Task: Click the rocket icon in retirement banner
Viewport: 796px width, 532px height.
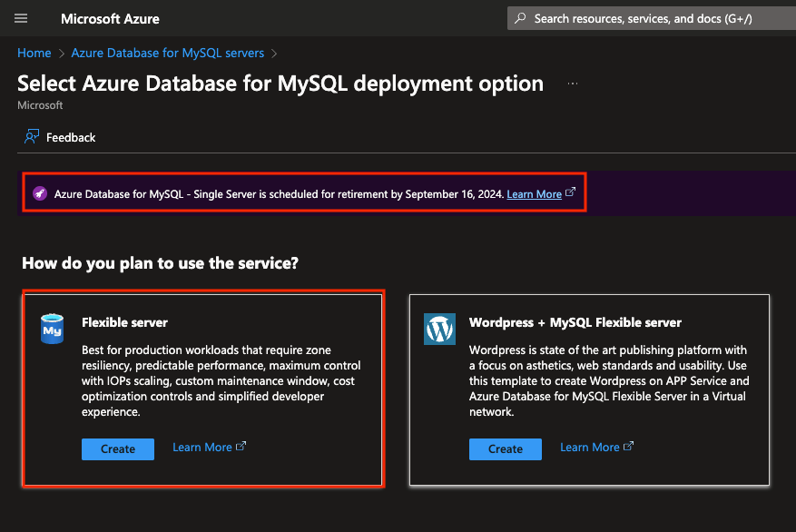Action: [x=39, y=193]
